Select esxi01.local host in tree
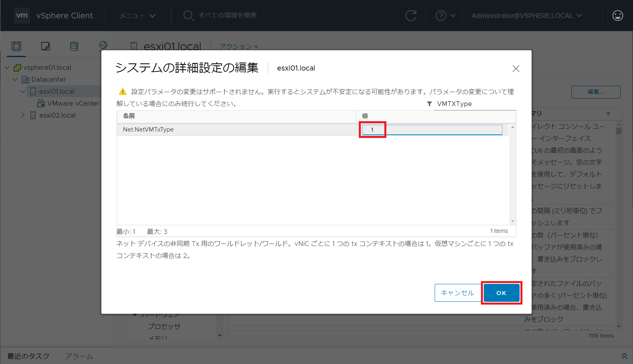This screenshot has width=633, height=364. click(x=57, y=91)
